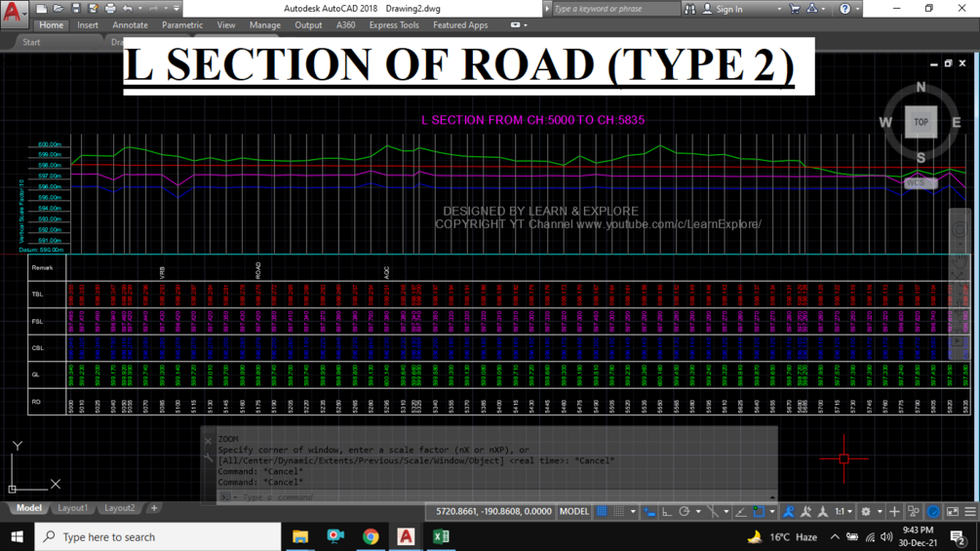Switch to the Layout2 tab
The image size is (980, 551).
[119, 508]
